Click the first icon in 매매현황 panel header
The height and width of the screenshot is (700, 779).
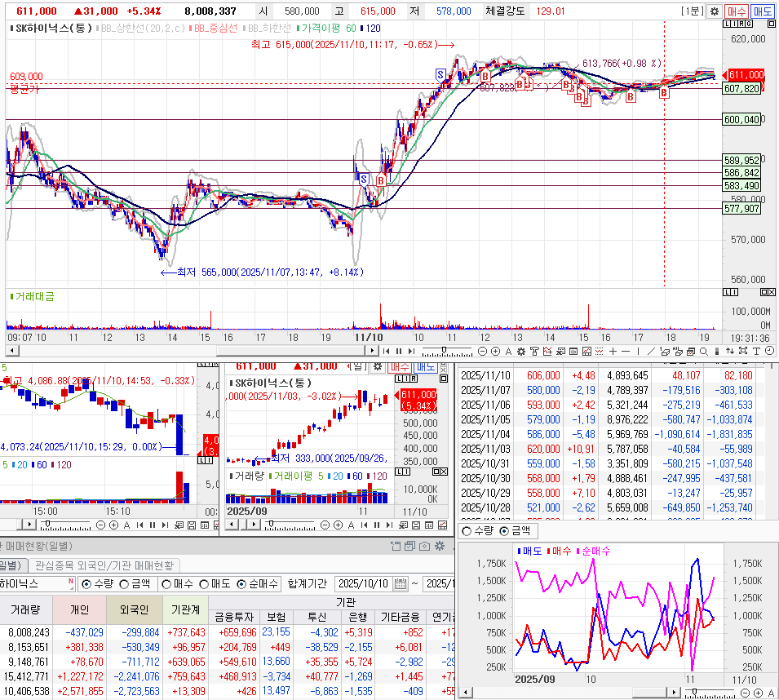(396, 546)
